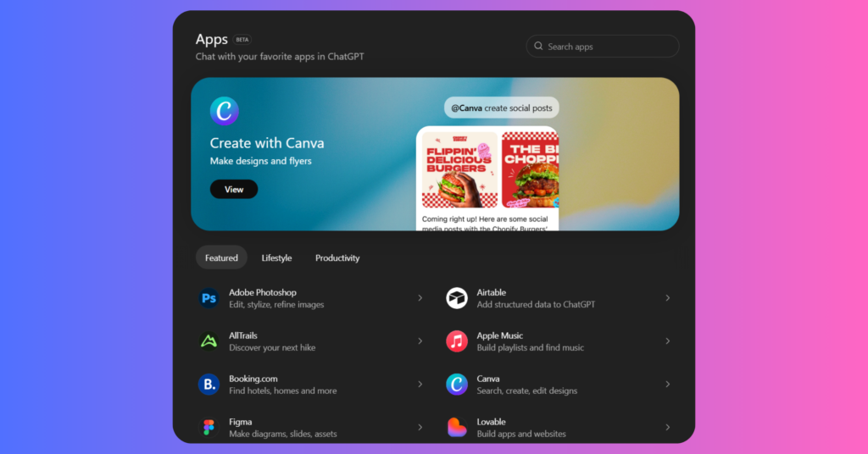This screenshot has width=868, height=454.
Task: Click 'Adobe Photoshop' title text
Action: coord(263,292)
